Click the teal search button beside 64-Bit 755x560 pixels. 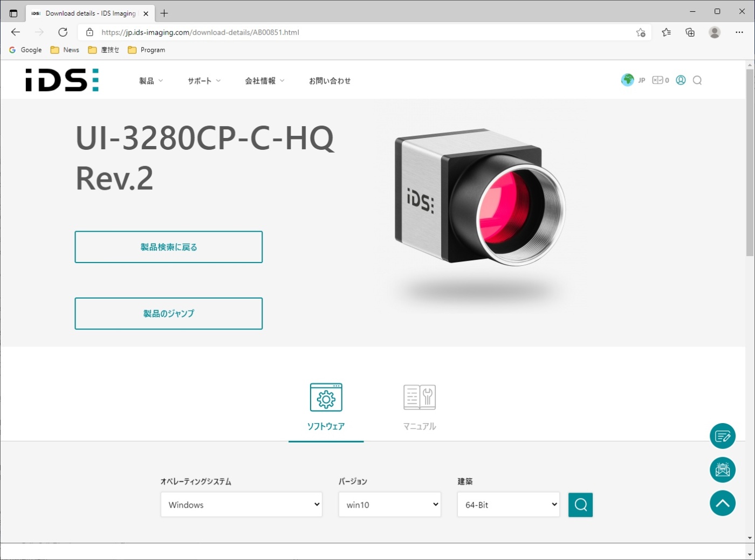[580, 504]
